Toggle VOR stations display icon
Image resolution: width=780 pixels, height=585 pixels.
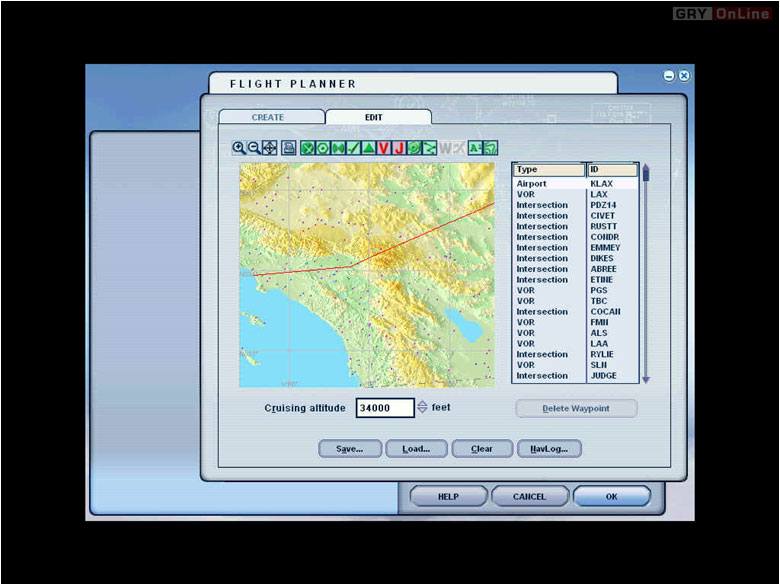tap(323, 148)
